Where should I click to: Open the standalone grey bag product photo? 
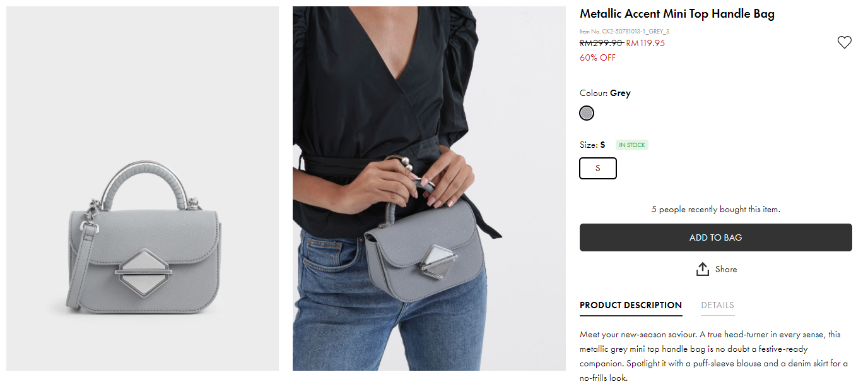[143, 188]
